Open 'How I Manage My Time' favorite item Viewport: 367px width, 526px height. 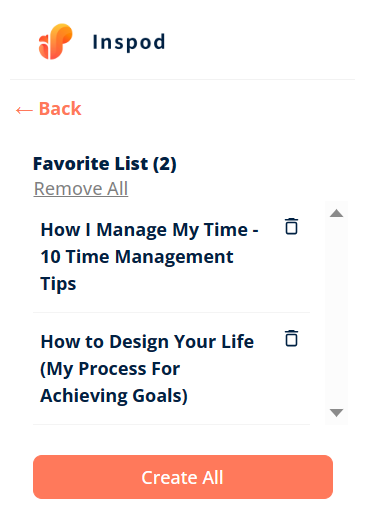pyautogui.click(x=149, y=257)
